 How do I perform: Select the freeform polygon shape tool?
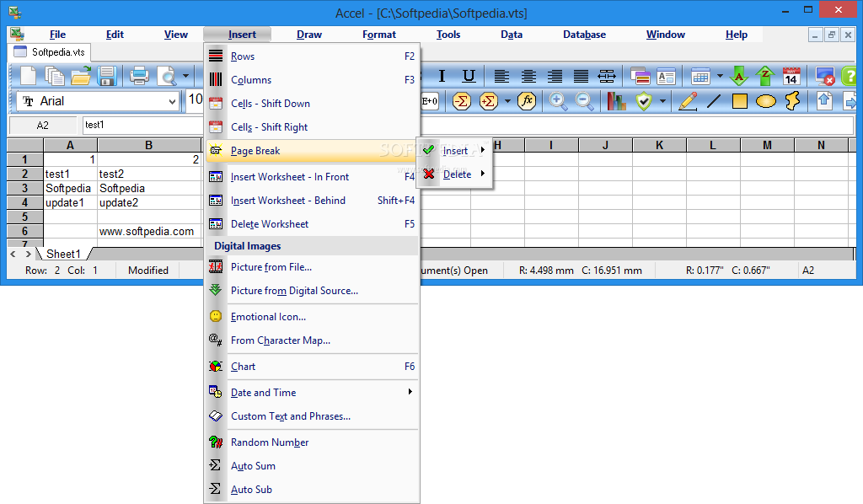(x=792, y=101)
